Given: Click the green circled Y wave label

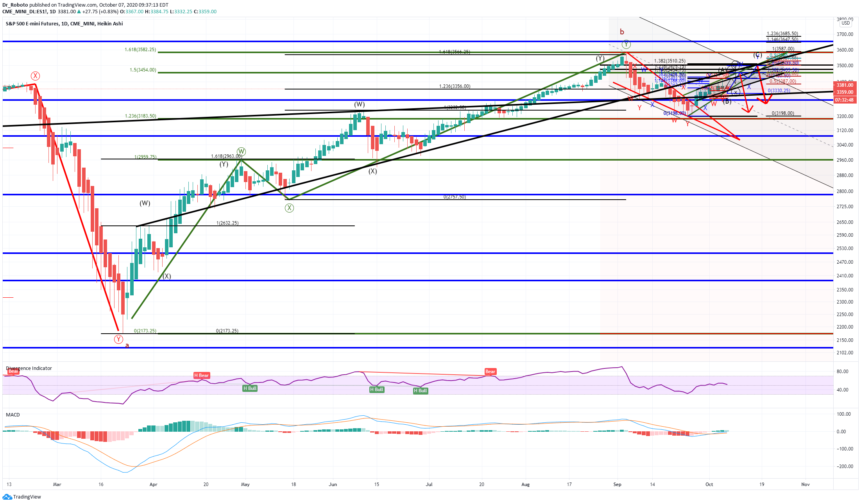Looking at the screenshot, I should (626, 44).
